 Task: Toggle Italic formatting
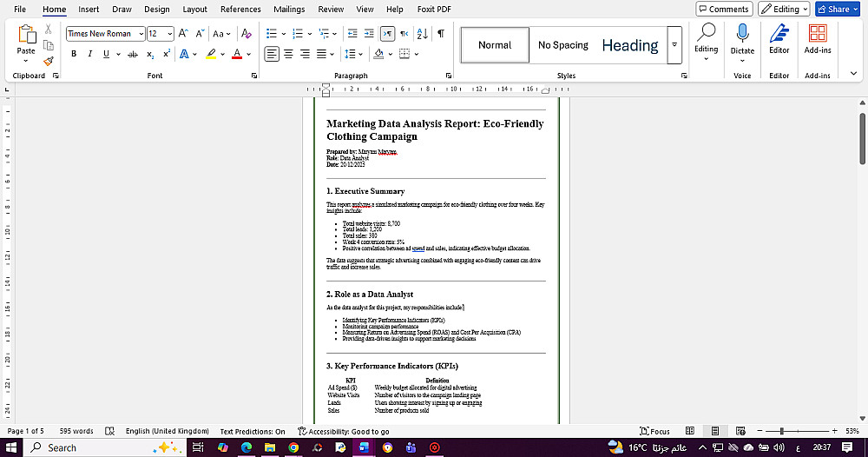point(89,54)
